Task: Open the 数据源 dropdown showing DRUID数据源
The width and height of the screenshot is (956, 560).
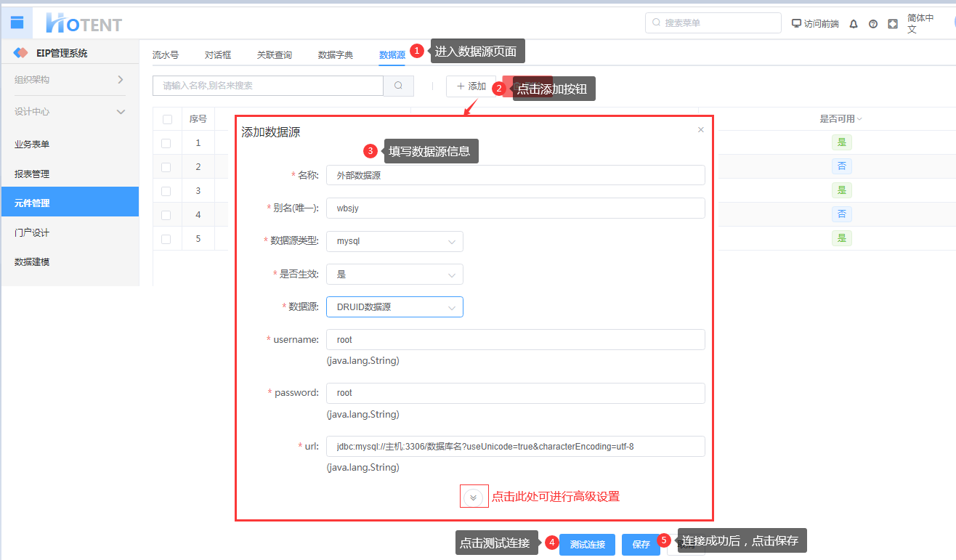Action: [394, 307]
